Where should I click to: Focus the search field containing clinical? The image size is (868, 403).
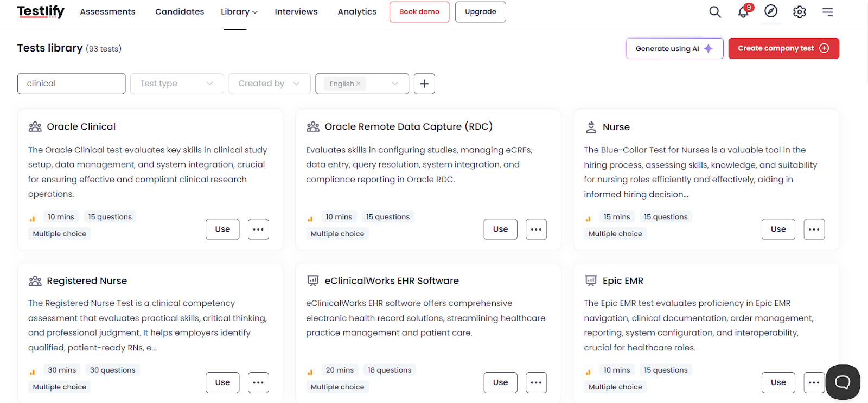(x=72, y=84)
